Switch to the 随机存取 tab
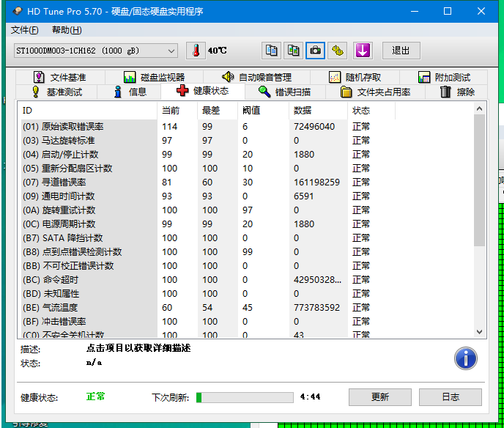The image size is (504, 428). tap(355, 77)
